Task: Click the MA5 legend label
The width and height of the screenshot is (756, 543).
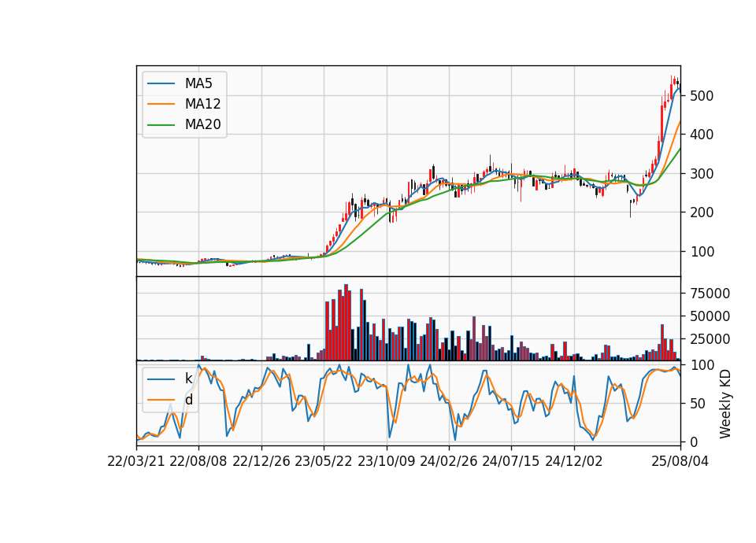Action: pyautogui.click(x=198, y=83)
